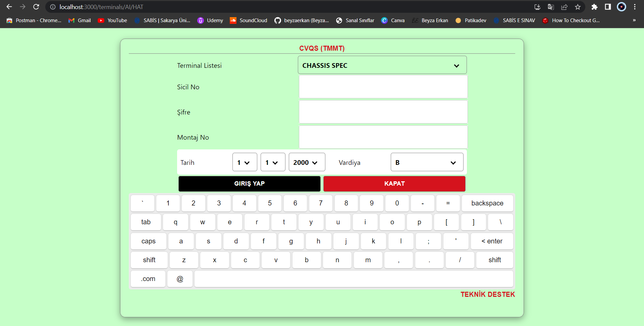
Task: Click the install app icon
Action: pos(537,7)
